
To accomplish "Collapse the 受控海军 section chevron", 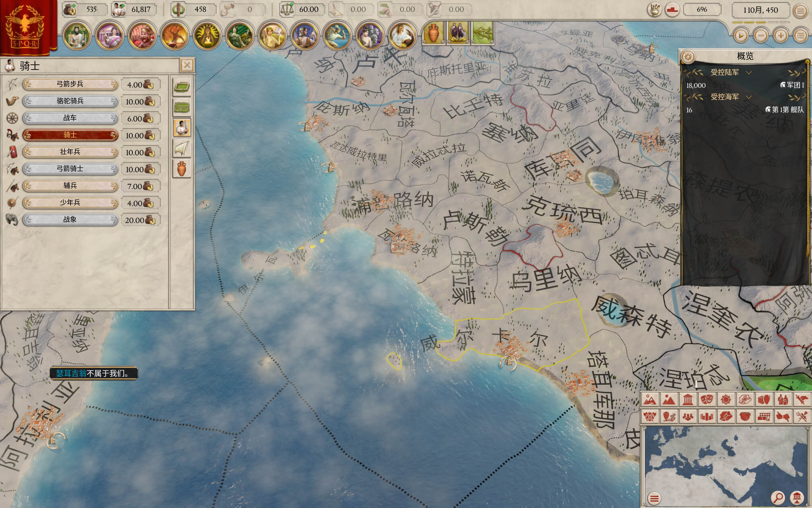I will pos(749,97).
